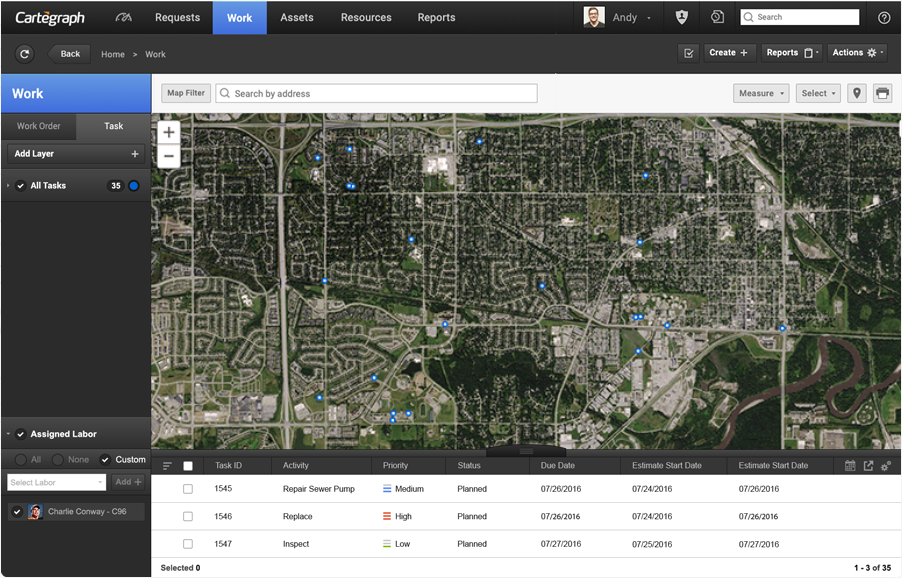Open the Measure dropdown
Image resolution: width=902 pixels, height=578 pixels.
pyautogui.click(x=760, y=93)
